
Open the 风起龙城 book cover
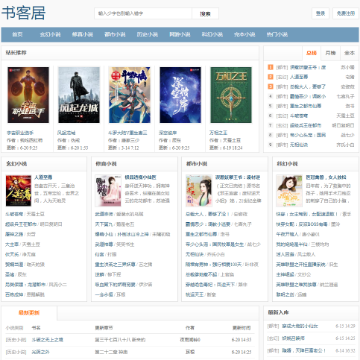[79, 95]
